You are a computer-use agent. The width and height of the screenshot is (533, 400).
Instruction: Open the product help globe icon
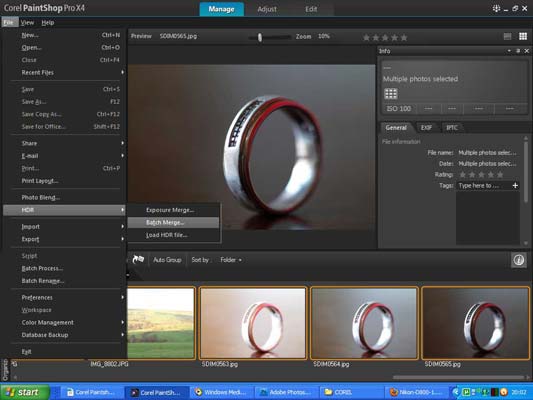496,8
